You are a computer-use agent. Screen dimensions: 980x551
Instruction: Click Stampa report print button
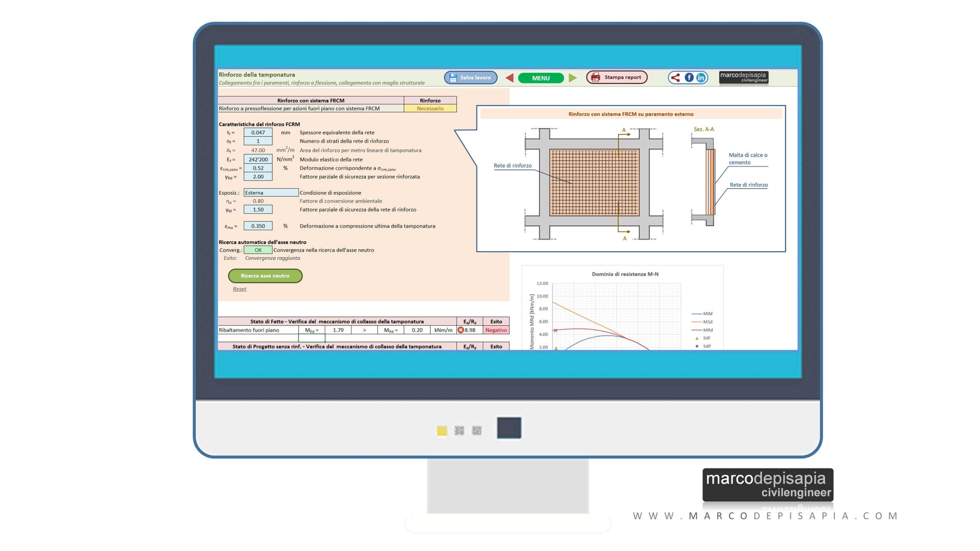tap(617, 77)
